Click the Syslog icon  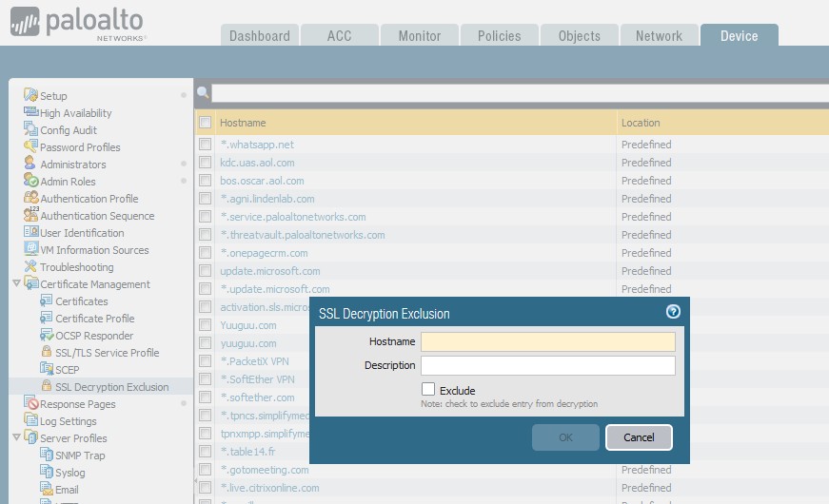point(47,472)
